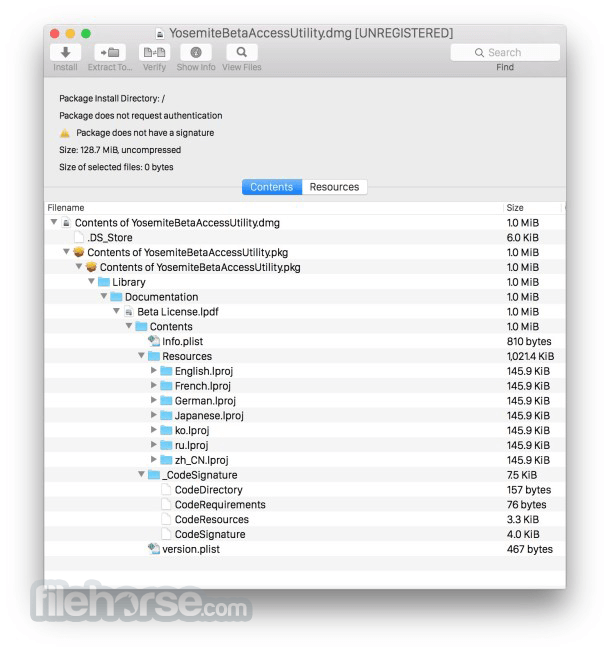Select the ko.lproj row name
Viewport: 610px width, 652px height.
pyautogui.click(x=192, y=430)
